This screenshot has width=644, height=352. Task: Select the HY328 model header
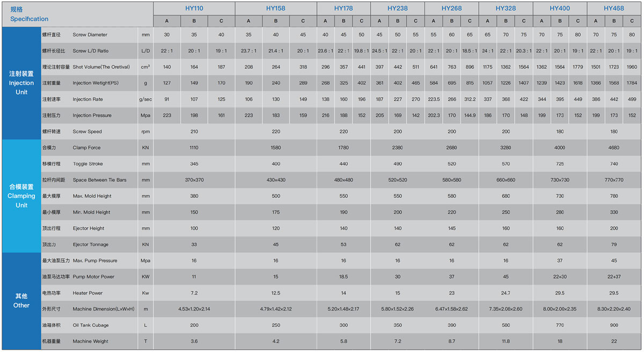click(506, 9)
